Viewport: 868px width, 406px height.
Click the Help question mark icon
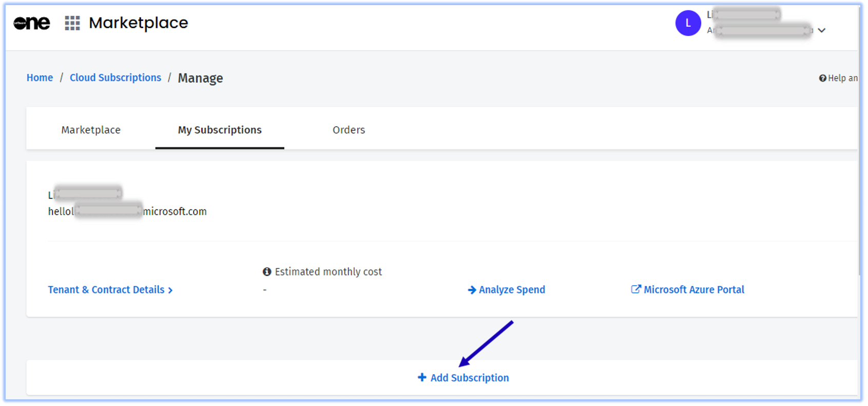(822, 78)
